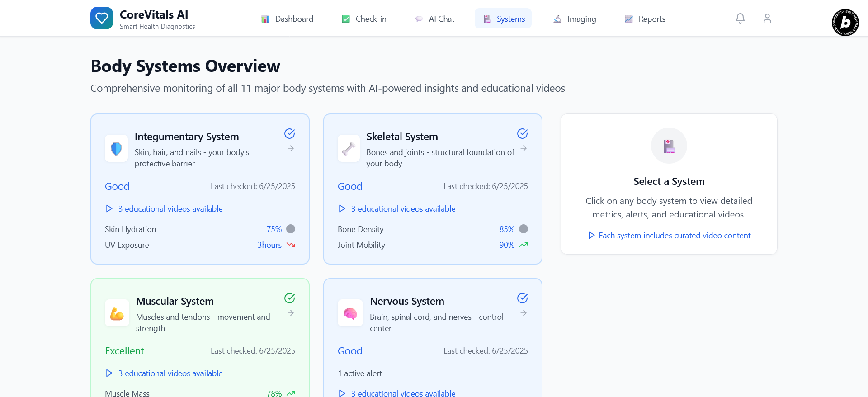
Task: Click the Select a System heading
Action: point(669,181)
